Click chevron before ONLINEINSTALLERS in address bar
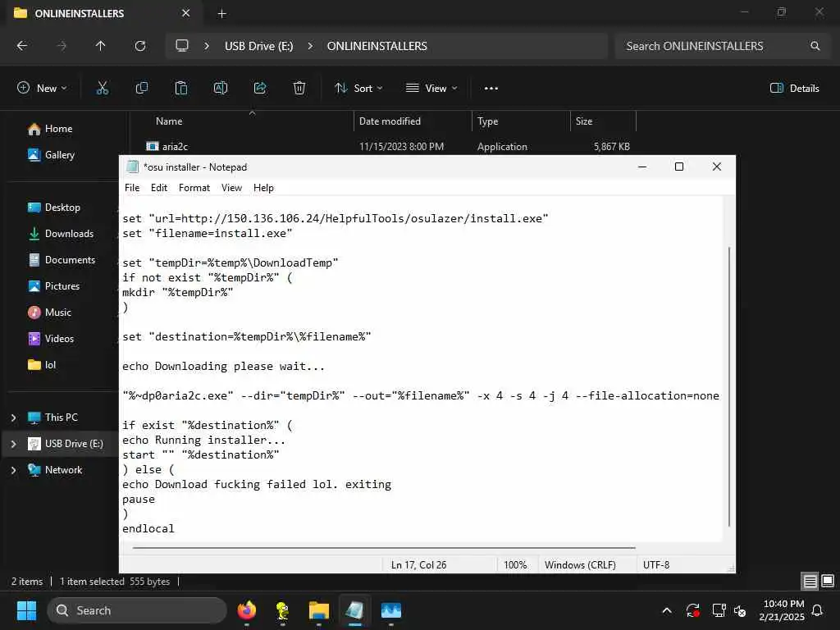This screenshot has width=840, height=630. click(x=310, y=46)
